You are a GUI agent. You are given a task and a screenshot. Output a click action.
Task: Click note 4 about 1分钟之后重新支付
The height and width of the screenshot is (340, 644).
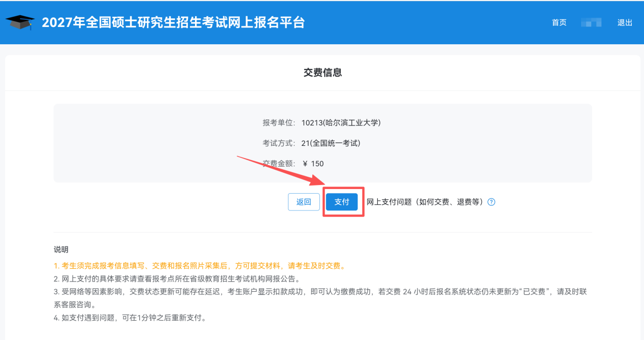(x=130, y=318)
